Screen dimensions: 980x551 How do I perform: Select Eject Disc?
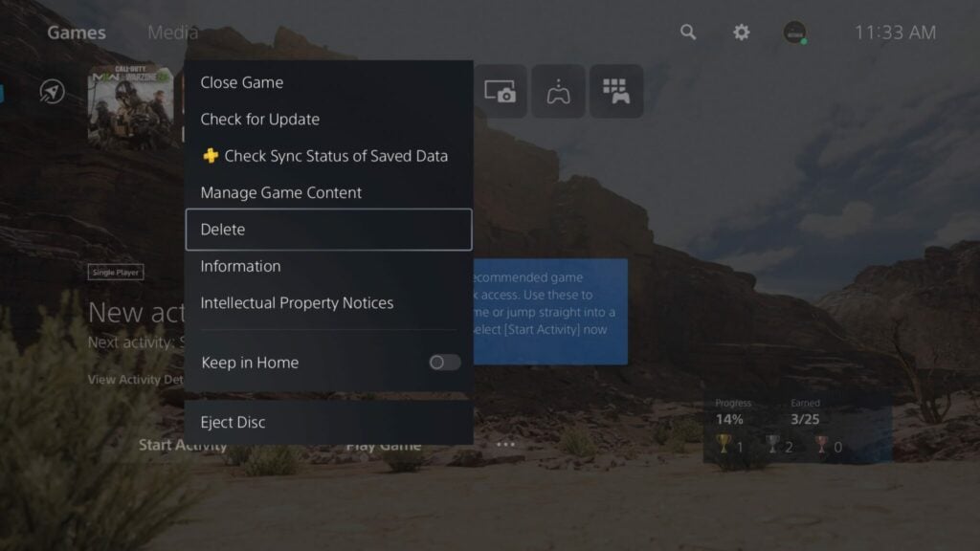coord(231,422)
